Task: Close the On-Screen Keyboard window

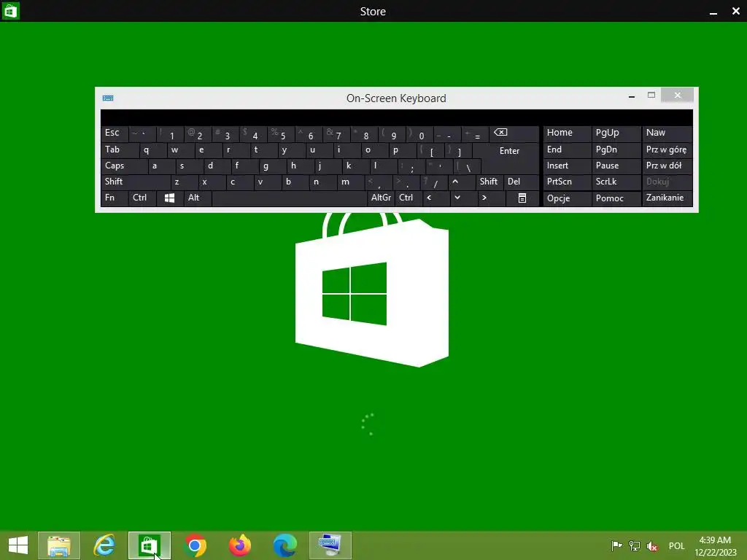Action: click(x=677, y=96)
